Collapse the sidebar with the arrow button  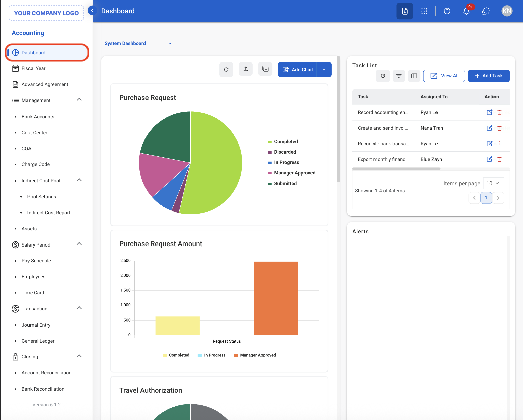click(x=92, y=11)
